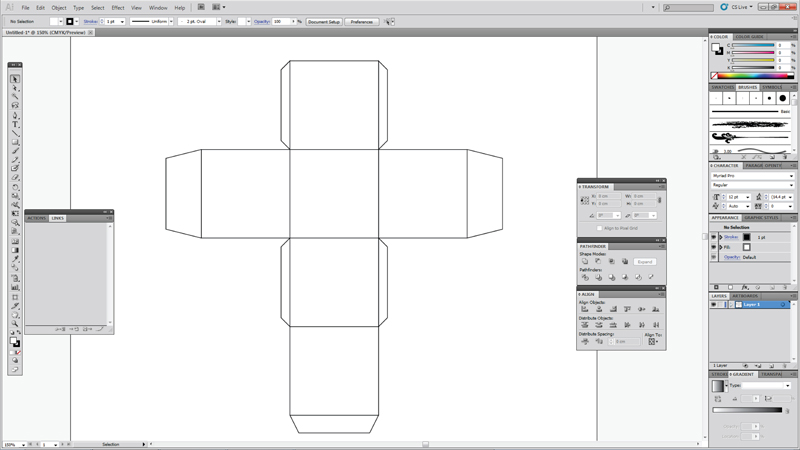Open the Align To dropdown

pos(653,341)
